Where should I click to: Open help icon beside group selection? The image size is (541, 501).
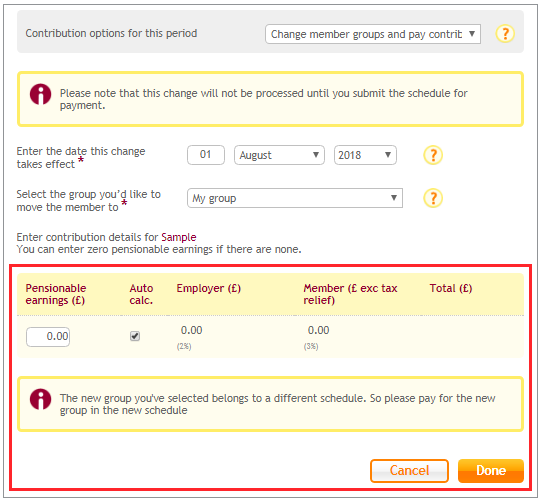pyautogui.click(x=433, y=198)
